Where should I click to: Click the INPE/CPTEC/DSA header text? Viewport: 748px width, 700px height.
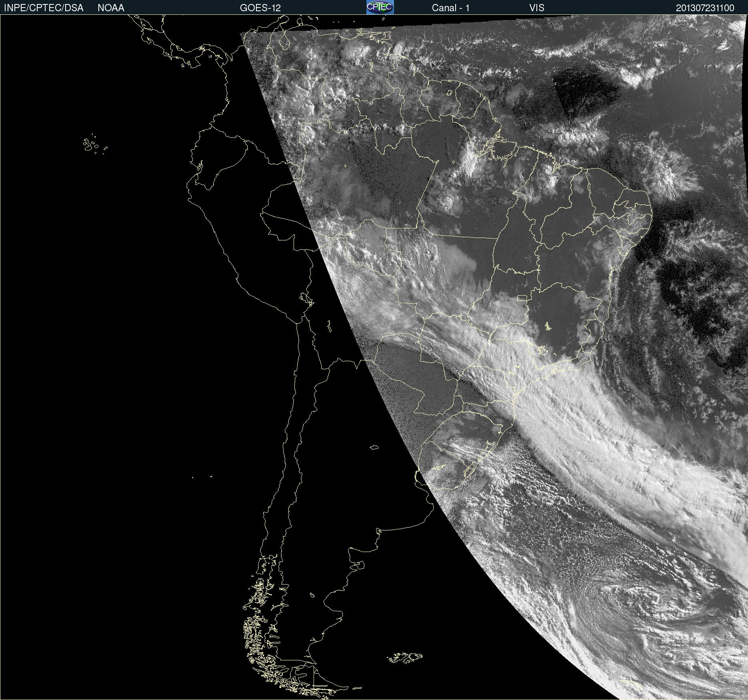tap(44, 8)
